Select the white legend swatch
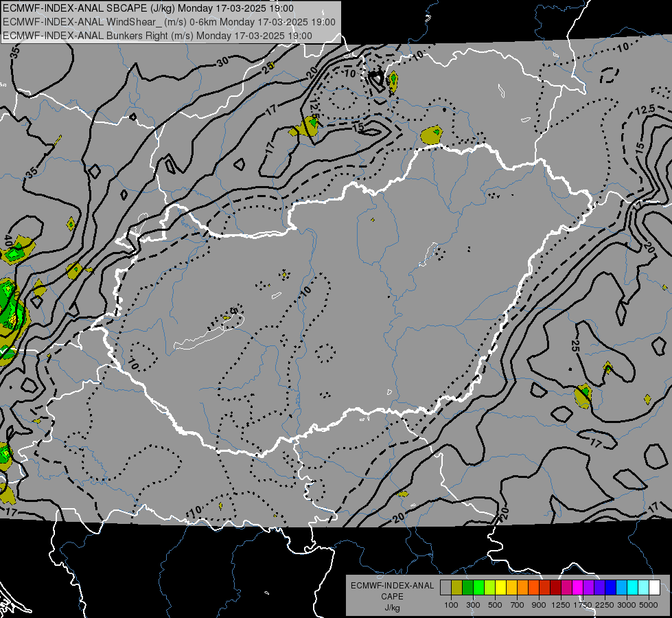672x618 pixels. tap(654, 588)
